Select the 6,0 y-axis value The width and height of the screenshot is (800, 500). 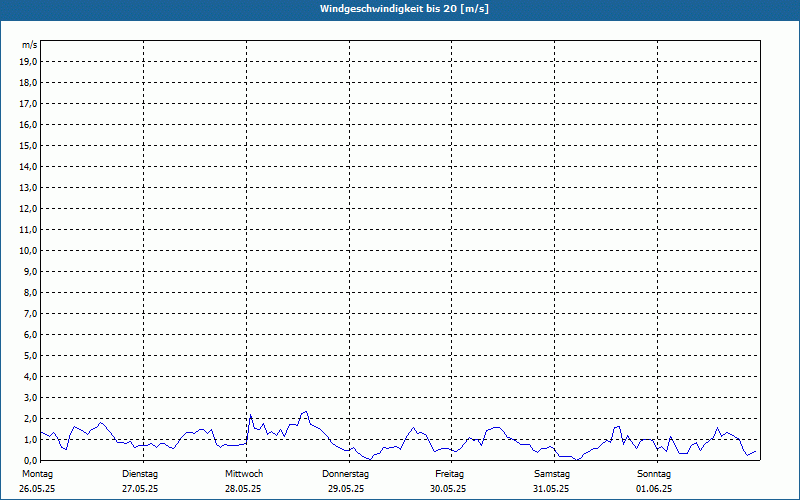point(30,335)
